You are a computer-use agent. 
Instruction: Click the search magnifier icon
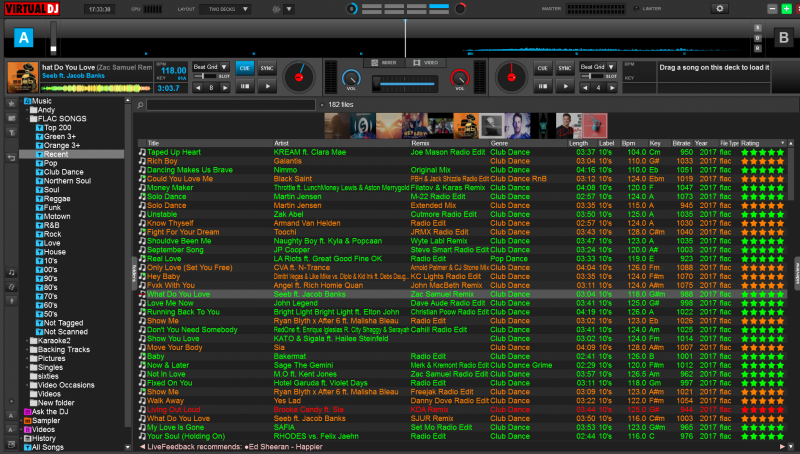[x=140, y=105]
